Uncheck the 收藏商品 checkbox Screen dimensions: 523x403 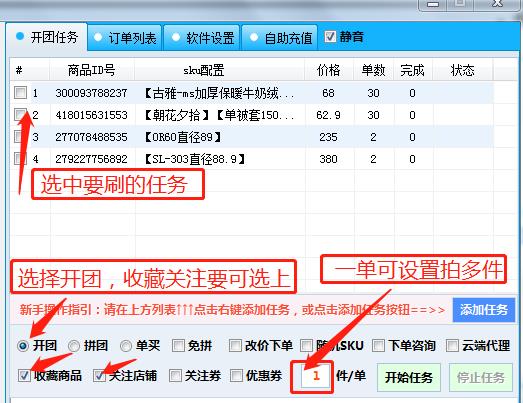pyautogui.click(x=24, y=376)
